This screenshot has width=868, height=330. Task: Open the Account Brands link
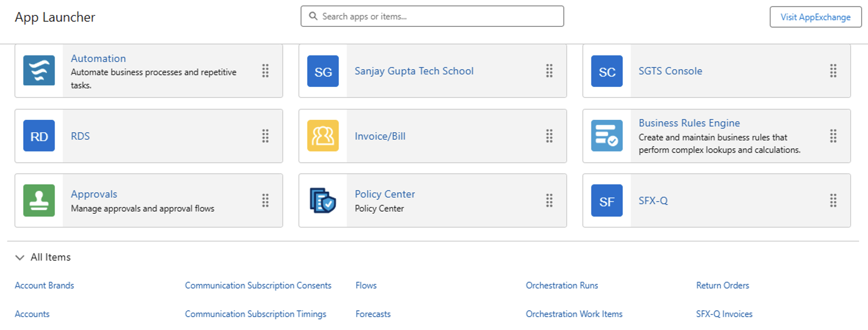coord(44,285)
